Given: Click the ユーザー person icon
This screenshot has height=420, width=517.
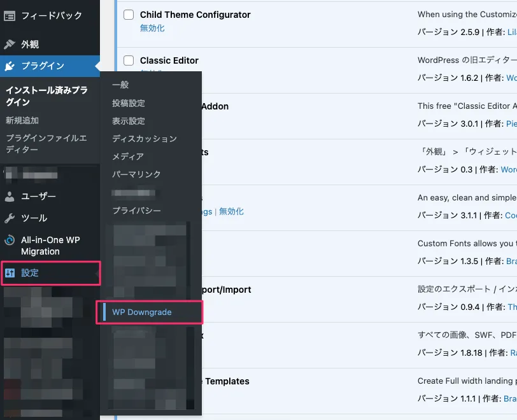Looking at the screenshot, I should click(10, 197).
